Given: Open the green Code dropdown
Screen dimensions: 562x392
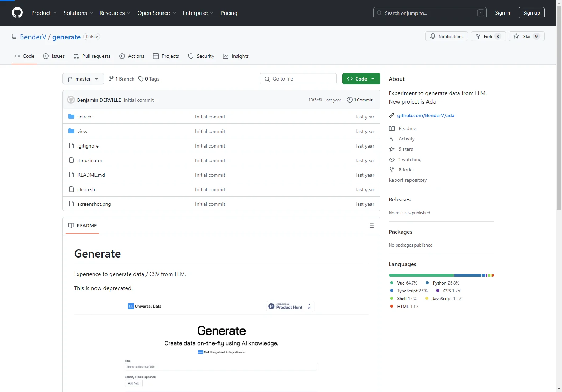Looking at the screenshot, I should click(x=361, y=79).
